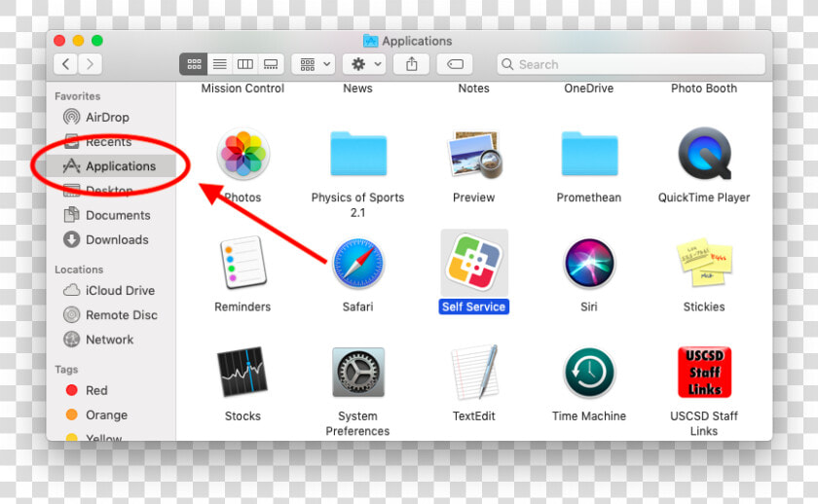818x504 pixels.
Task: Open the Stickies app icon
Action: pos(704,262)
